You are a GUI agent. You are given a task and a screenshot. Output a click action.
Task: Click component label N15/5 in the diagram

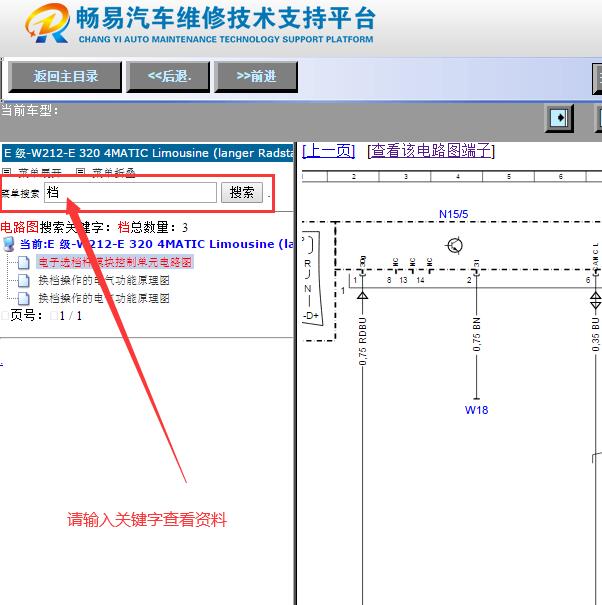tap(453, 214)
